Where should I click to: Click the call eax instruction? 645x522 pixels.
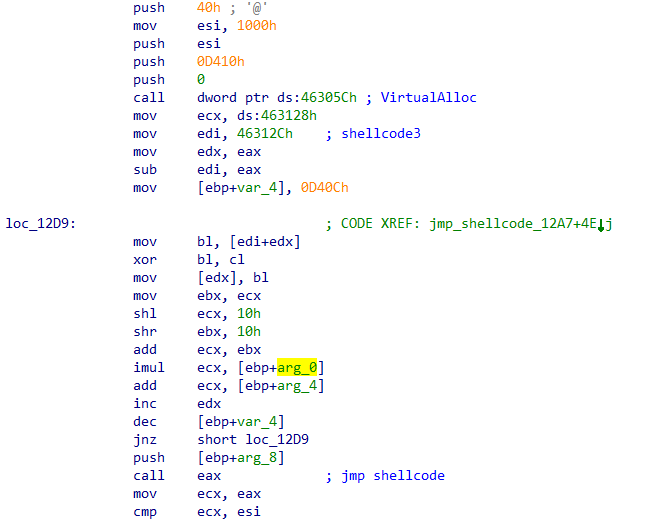tap(177, 476)
